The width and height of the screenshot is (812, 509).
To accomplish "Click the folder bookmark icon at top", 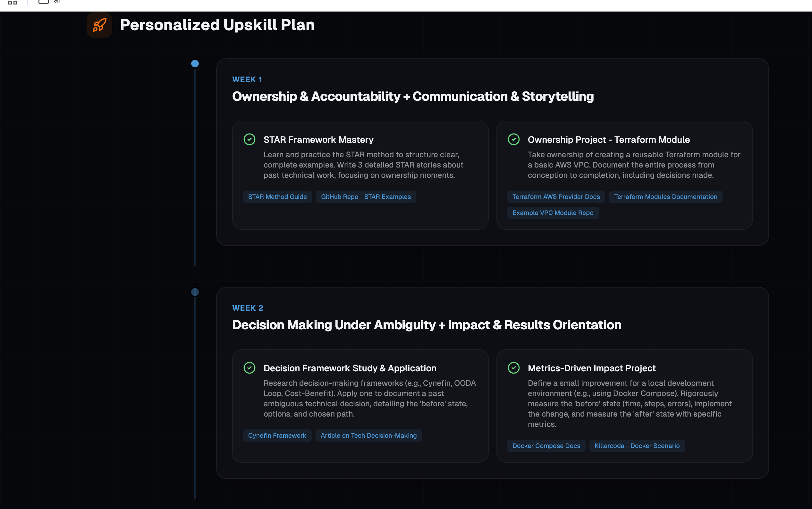I will click(43, 2).
